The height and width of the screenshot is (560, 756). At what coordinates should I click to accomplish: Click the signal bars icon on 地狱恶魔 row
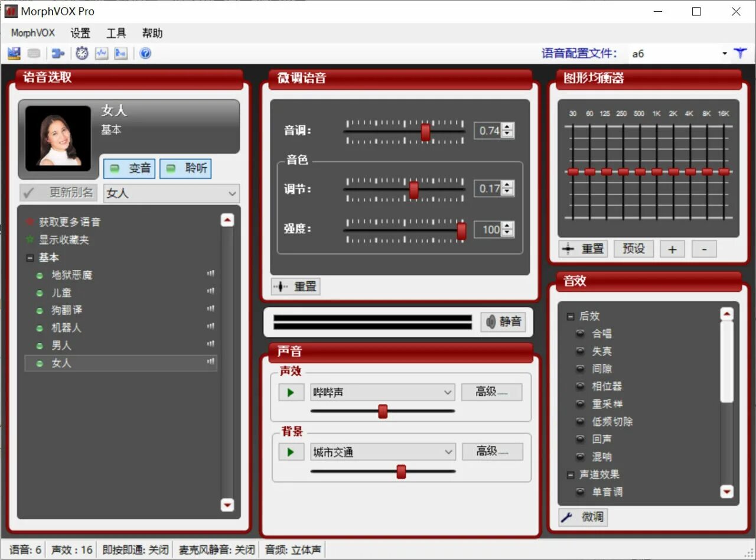[x=211, y=274]
